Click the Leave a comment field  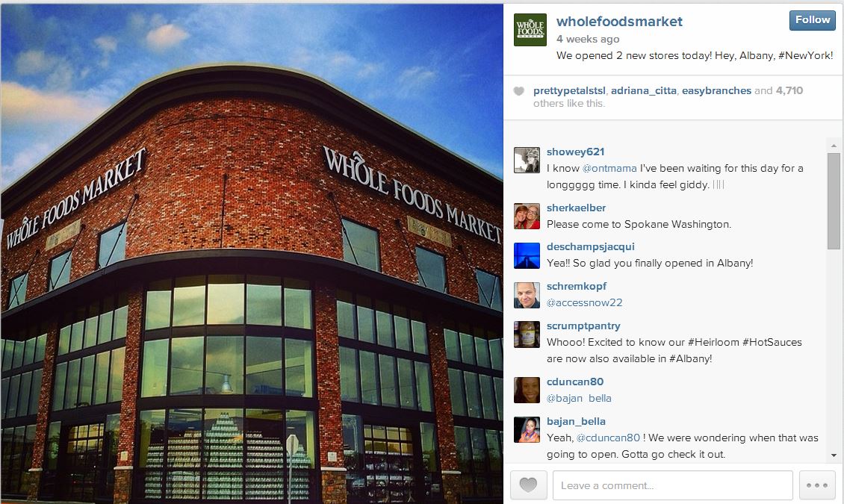[x=672, y=485]
